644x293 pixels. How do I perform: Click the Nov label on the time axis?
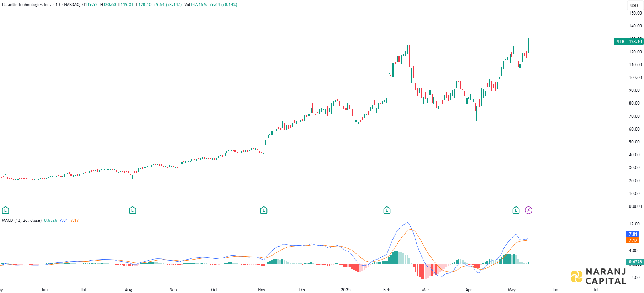pyautogui.click(x=262, y=290)
